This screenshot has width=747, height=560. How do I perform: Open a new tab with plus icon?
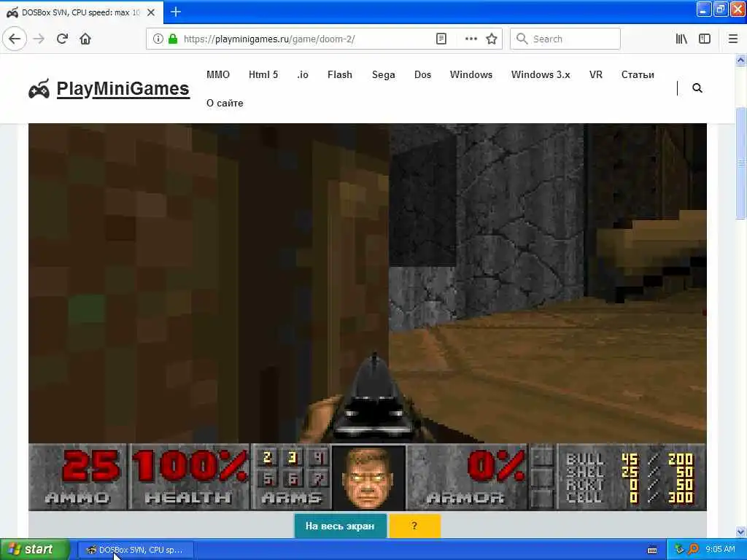pyautogui.click(x=176, y=12)
